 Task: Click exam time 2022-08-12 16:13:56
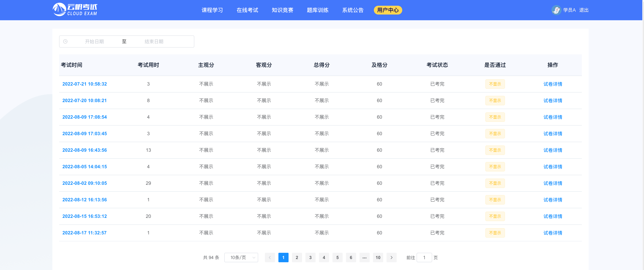click(x=84, y=200)
